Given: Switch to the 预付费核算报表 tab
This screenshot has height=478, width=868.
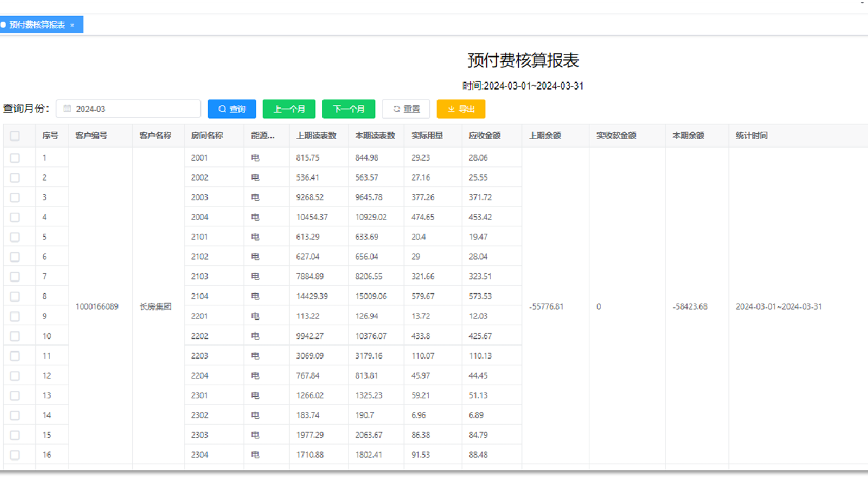Looking at the screenshot, I should [x=37, y=25].
